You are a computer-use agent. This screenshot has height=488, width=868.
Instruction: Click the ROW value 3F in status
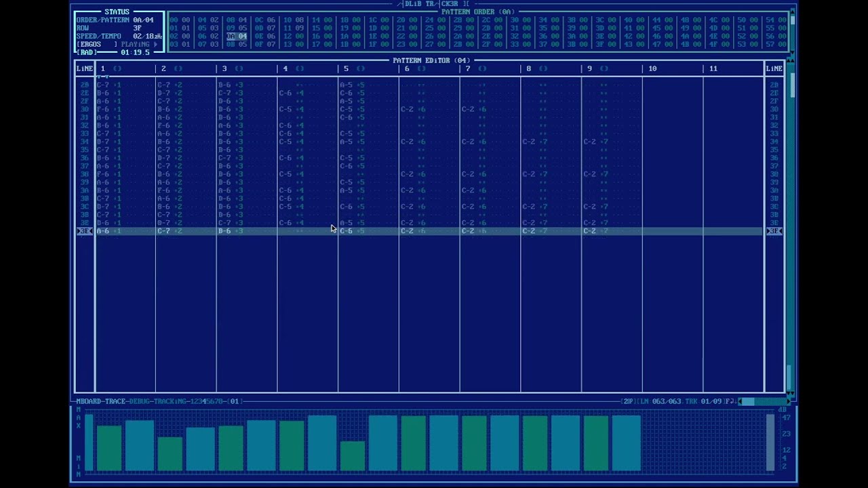pyautogui.click(x=138, y=28)
